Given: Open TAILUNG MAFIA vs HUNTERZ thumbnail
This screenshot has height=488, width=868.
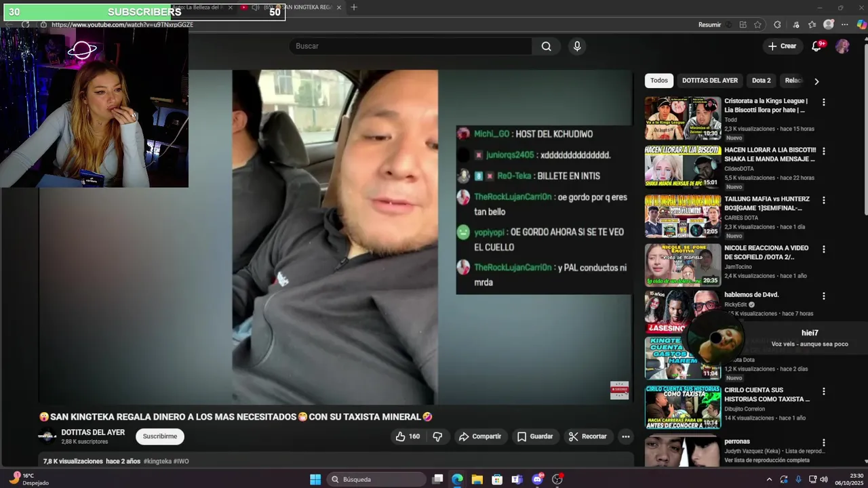Looking at the screenshot, I should click(682, 216).
